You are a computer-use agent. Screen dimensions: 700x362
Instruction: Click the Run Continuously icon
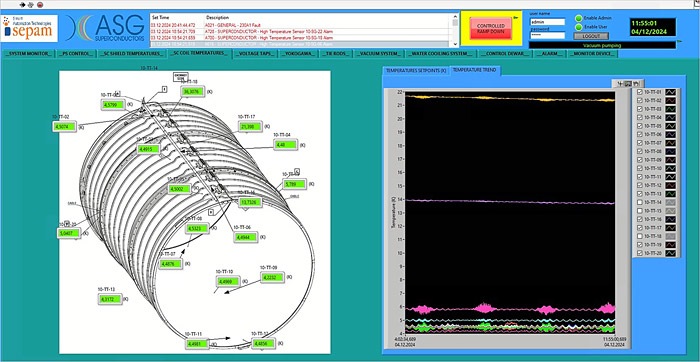click(x=31, y=5)
